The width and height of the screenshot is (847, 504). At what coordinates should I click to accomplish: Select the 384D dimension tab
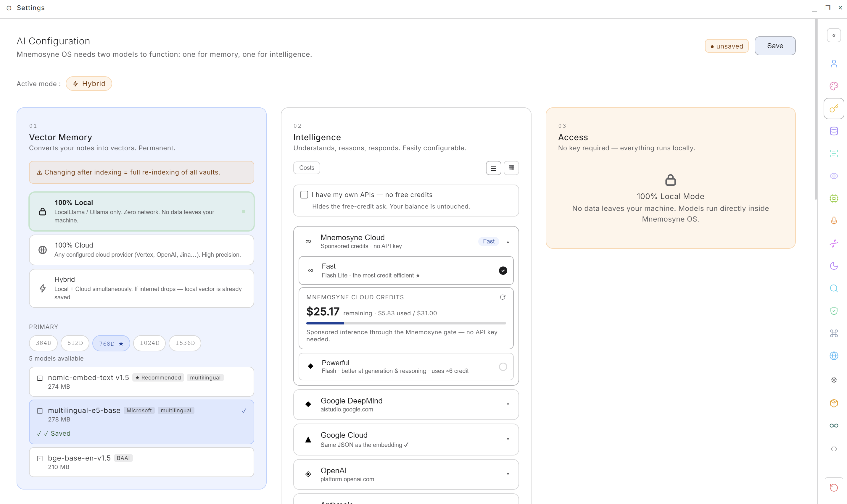(44, 343)
